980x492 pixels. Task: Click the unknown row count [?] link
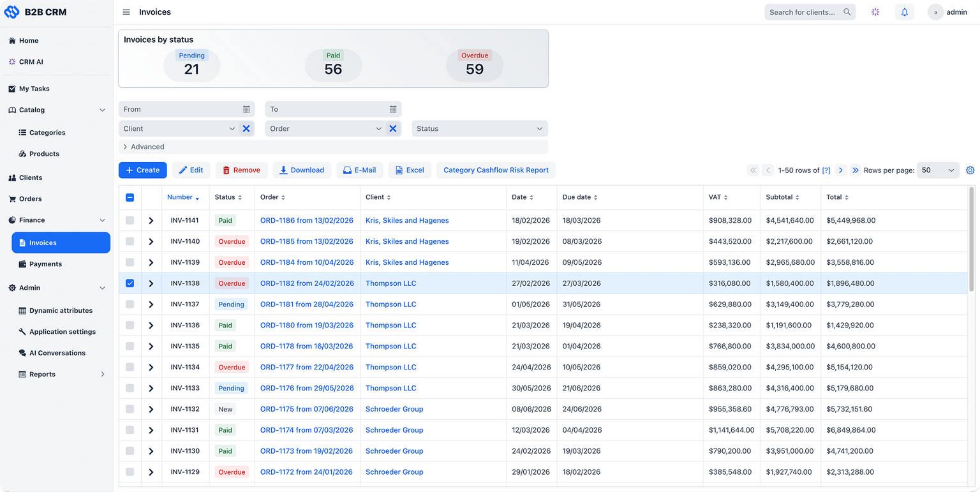826,170
